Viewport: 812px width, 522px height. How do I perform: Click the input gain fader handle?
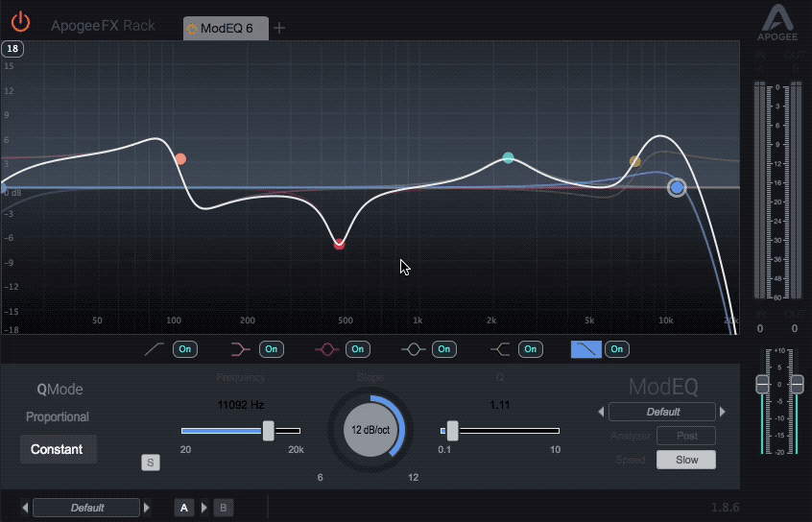pyautogui.click(x=762, y=385)
